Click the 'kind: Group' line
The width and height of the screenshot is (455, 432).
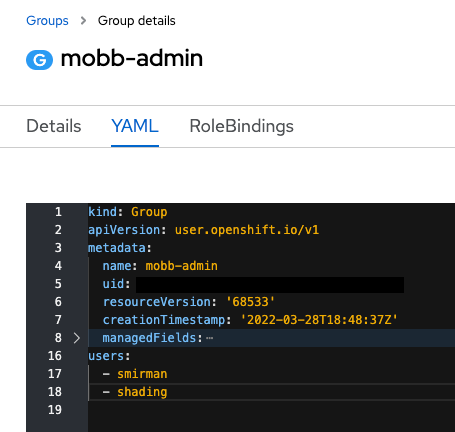pos(128,212)
